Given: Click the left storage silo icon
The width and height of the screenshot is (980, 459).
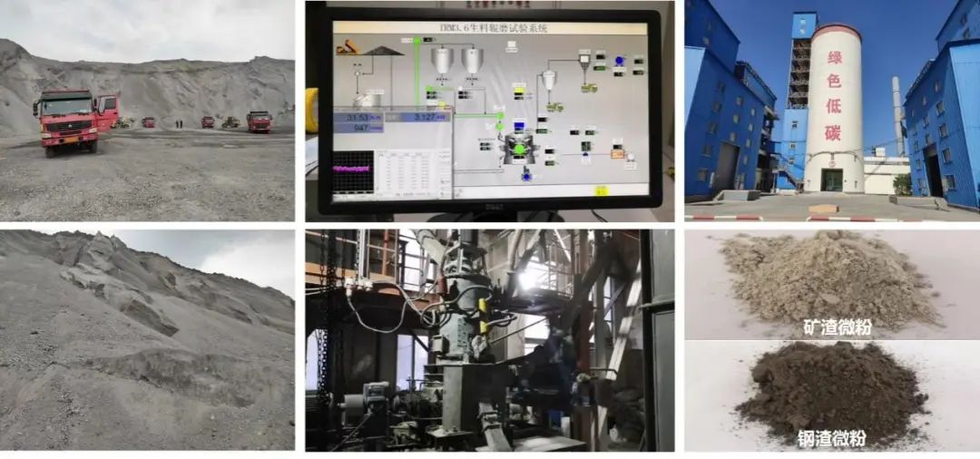Looking at the screenshot, I should click(442, 60).
